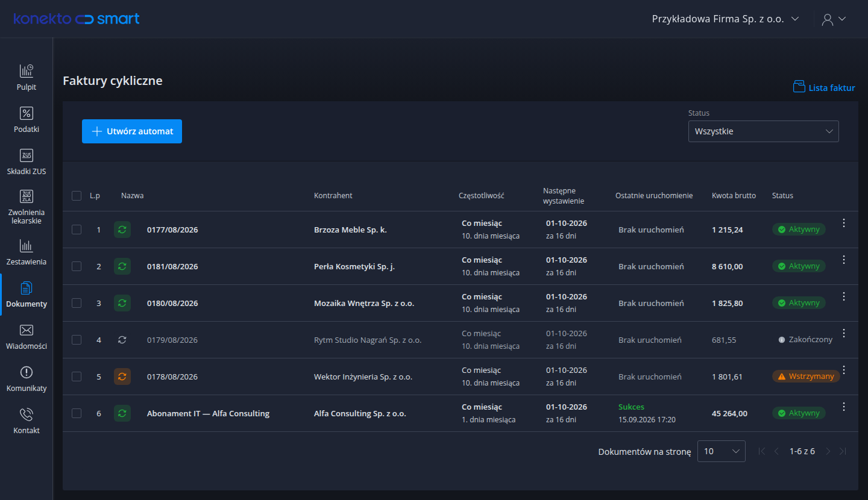Open the user account menu
This screenshot has width=868, height=500.
pos(834,19)
